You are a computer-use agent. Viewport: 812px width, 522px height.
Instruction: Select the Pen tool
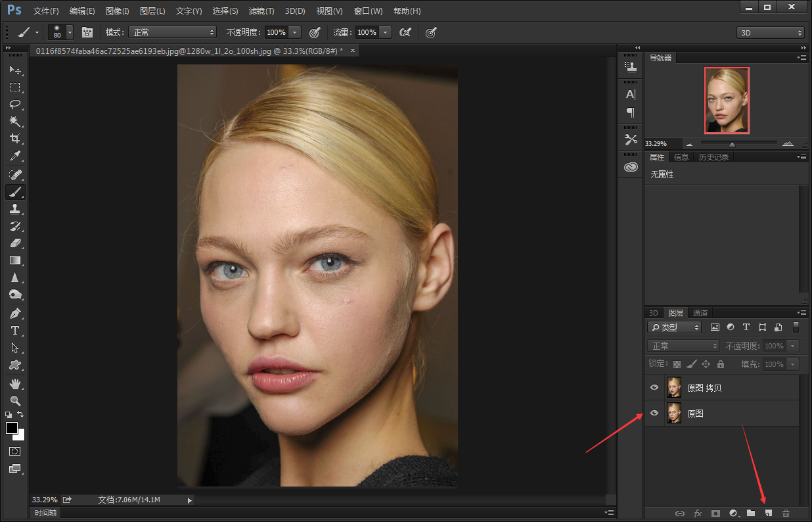tap(14, 313)
